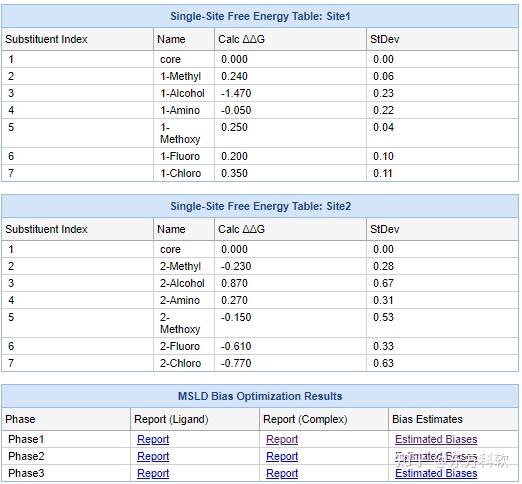The image size is (522, 484).
Task: Open the Phase3 ligand Report link
Action: pyautogui.click(x=153, y=473)
